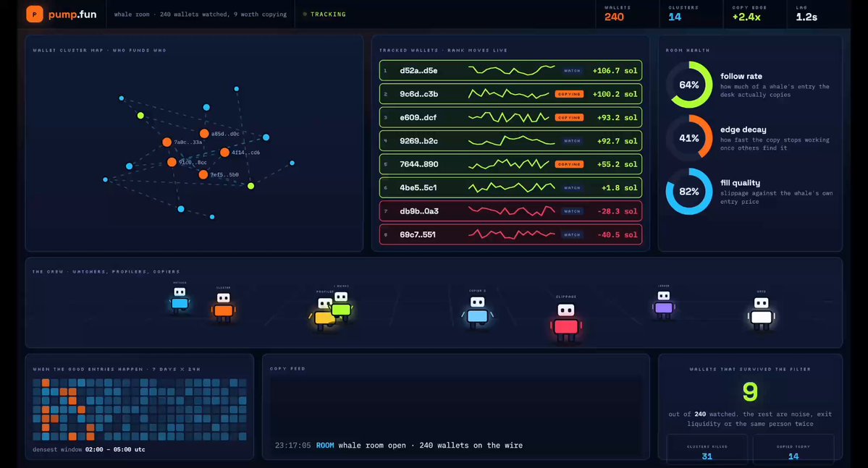Click the WATCH badge on 4be5..5c1
This screenshot has height=468, width=868.
572,187
